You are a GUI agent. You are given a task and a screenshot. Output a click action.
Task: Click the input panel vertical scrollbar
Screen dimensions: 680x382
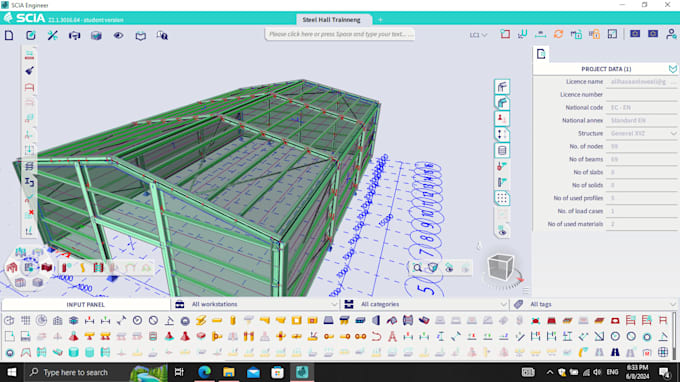pos(674,336)
